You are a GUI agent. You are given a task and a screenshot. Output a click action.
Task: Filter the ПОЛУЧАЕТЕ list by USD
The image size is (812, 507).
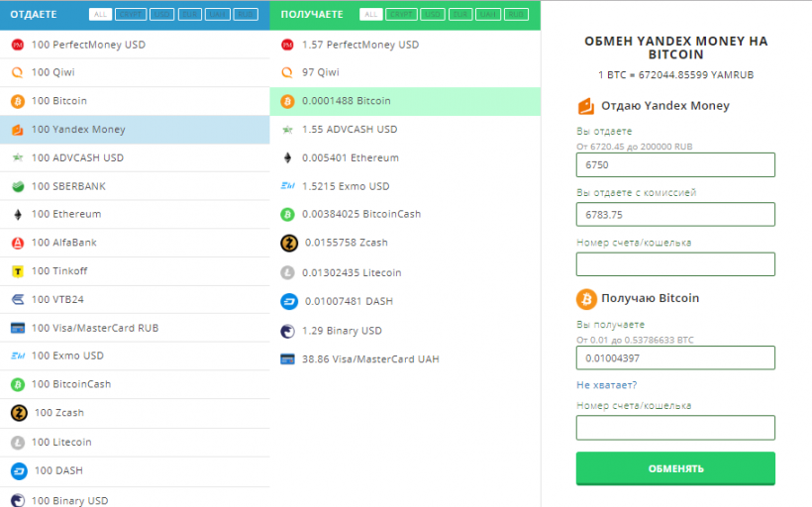pos(432,15)
